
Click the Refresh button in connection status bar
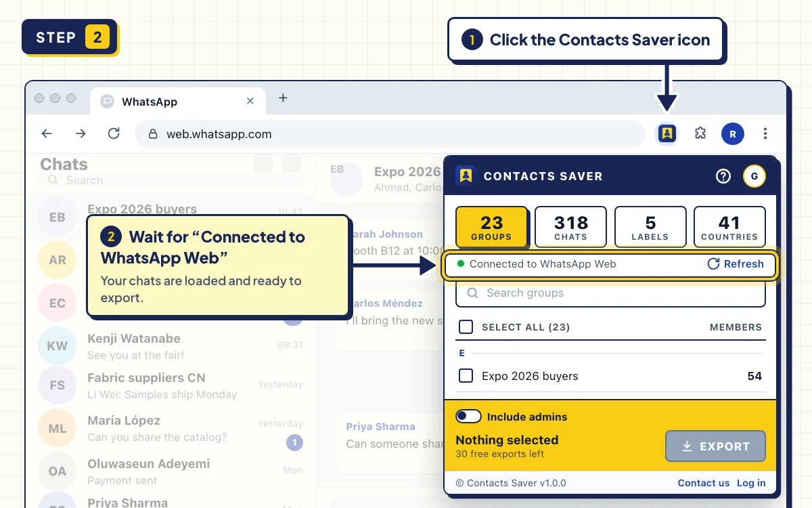(x=736, y=264)
